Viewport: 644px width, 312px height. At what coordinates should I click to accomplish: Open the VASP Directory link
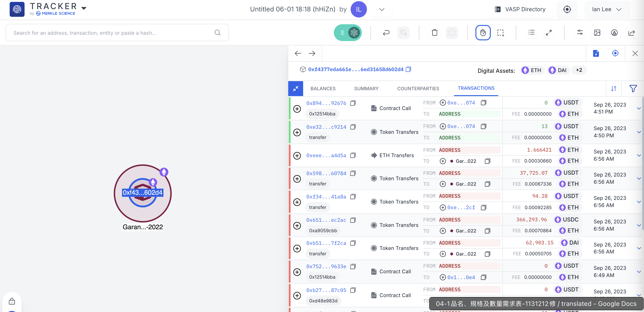(x=520, y=10)
